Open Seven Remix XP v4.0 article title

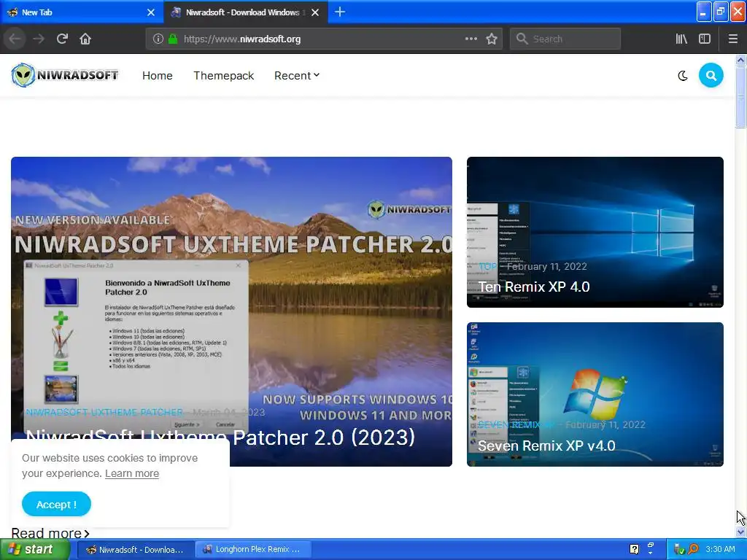pyautogui.click(x=546, y=446)
